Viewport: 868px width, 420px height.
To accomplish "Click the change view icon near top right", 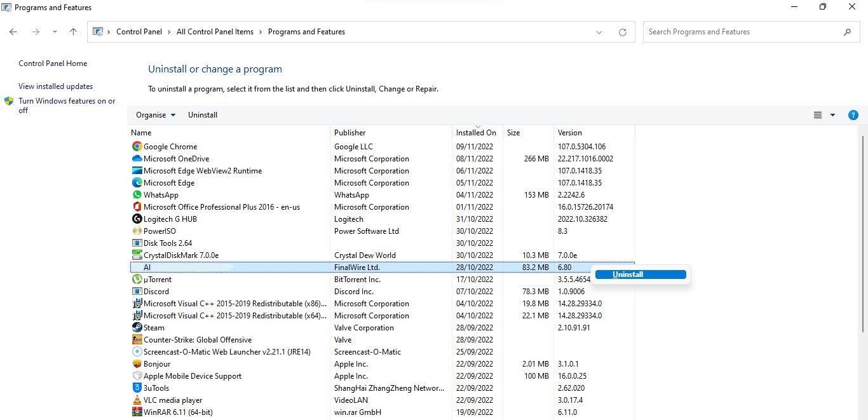I will click(817, 115).
